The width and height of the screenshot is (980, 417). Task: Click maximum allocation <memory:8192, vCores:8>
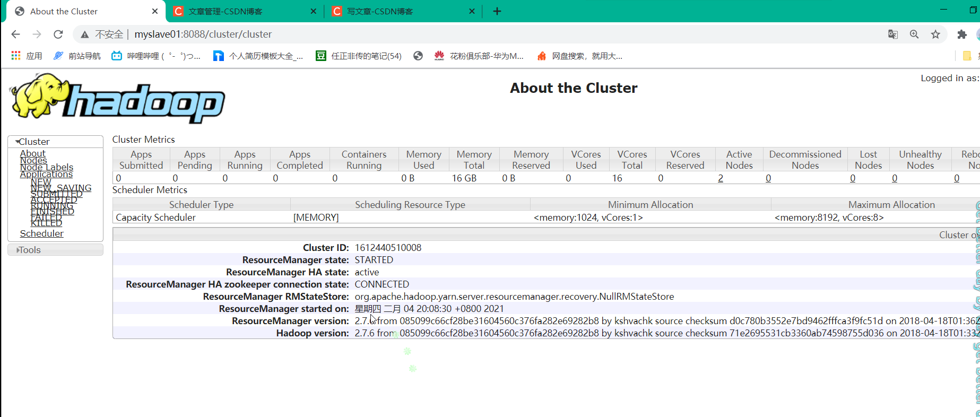829,218
